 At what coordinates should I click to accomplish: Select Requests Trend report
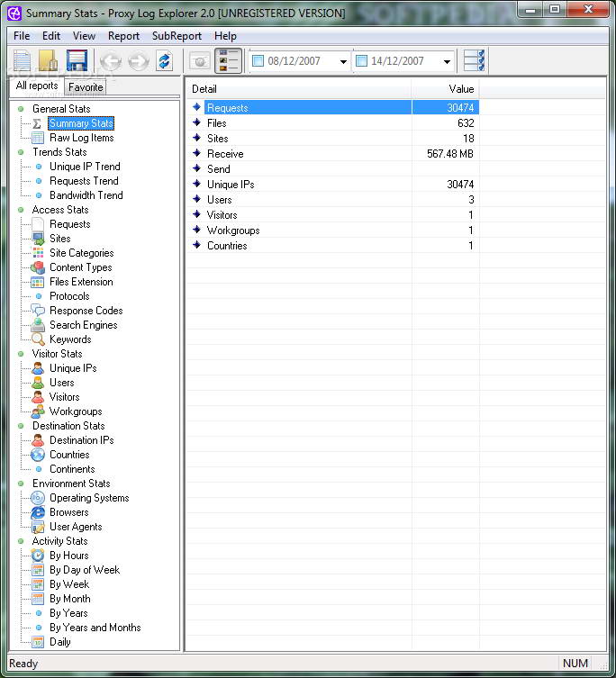pos(84,181)
